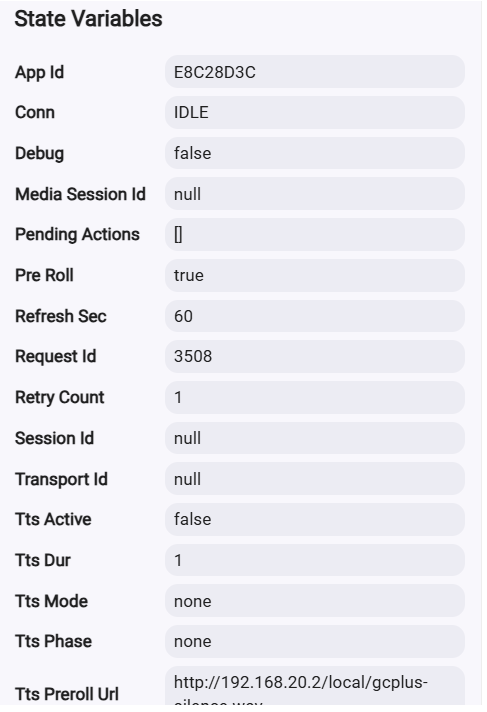This screenshot has height=712, width=487.
Task: Click the Debug value field
Action: pos(314,153)
